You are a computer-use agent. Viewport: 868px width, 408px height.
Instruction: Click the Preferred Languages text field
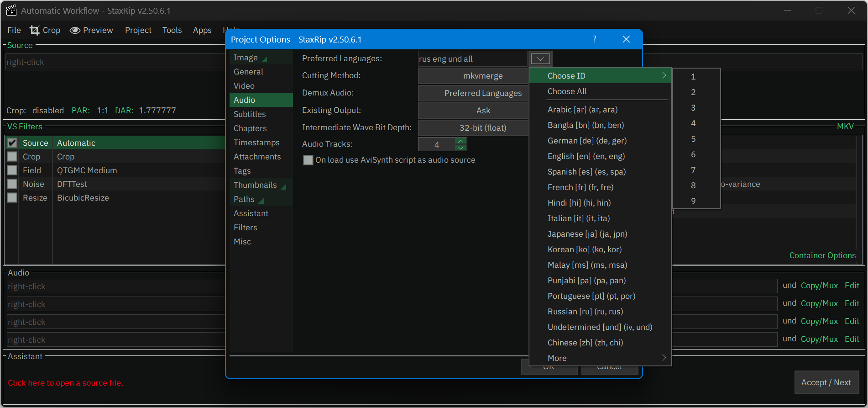[x=472, y=59]
